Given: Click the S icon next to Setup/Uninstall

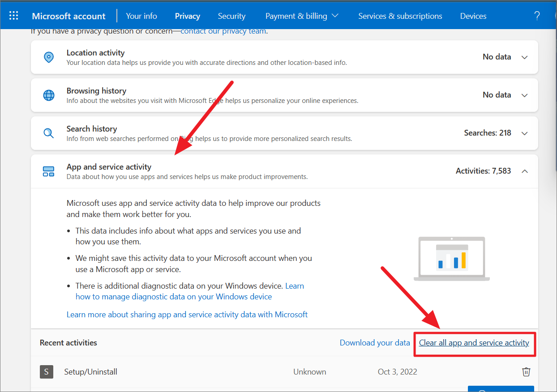Looking at the screenshot, I should (47, 371).
